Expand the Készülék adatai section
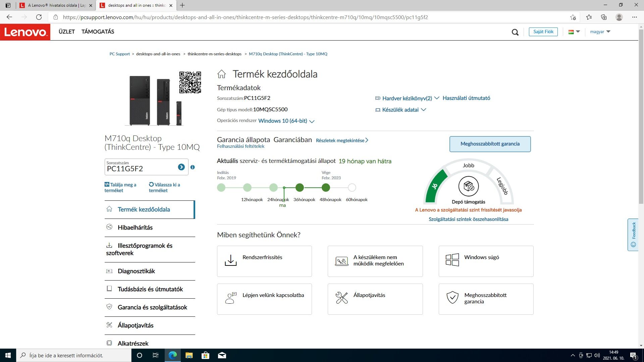The image size is (644, 362). (x=400, y=110)
